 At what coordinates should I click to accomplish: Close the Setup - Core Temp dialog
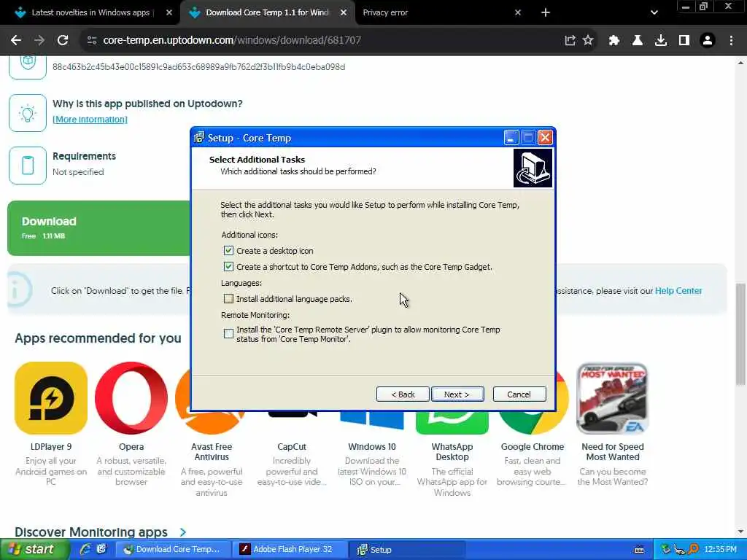click(545, 138)
